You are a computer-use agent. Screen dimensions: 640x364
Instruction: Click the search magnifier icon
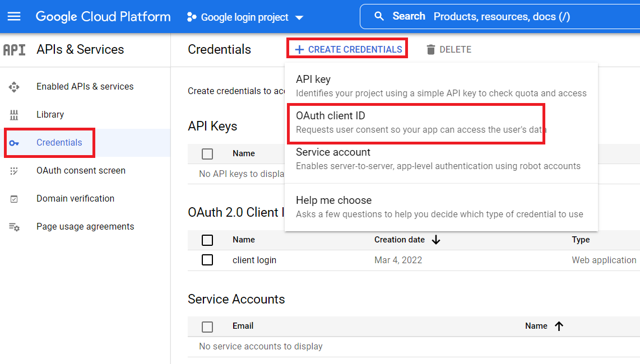[x=379, y=16]
